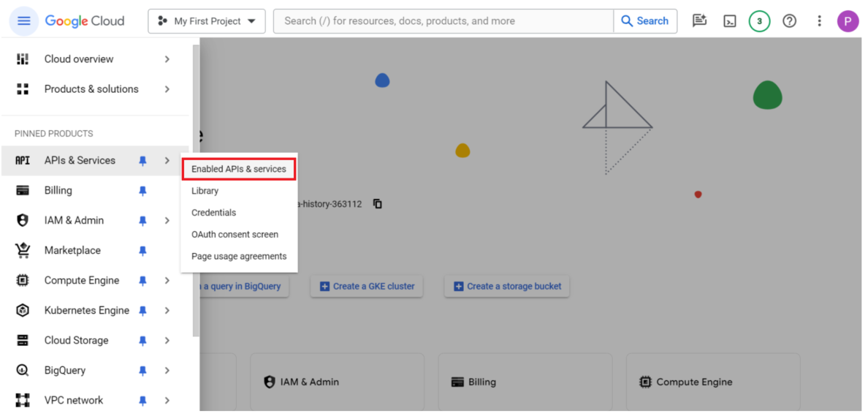Open the purple P account avatar
868x419 pixels.
tap(848, 21)
